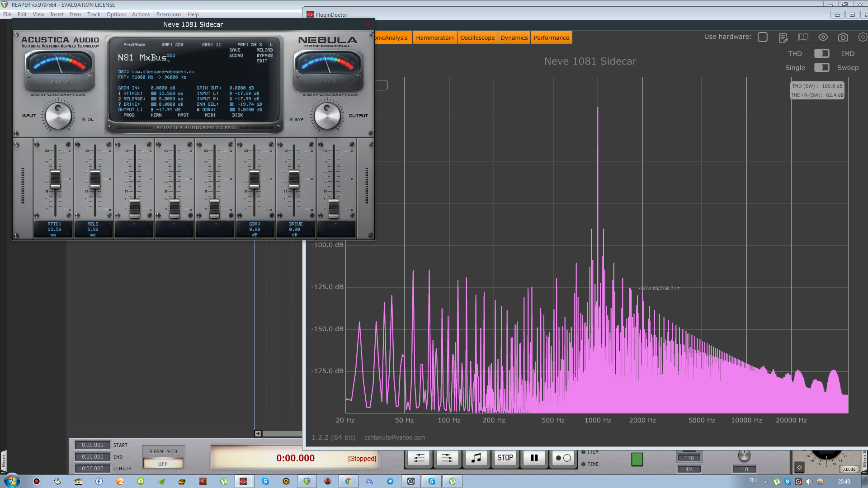Viewport: 868px width, 488px height.
Task: Flip the THD/IMD toggle switch
Action: pos(821,54)
